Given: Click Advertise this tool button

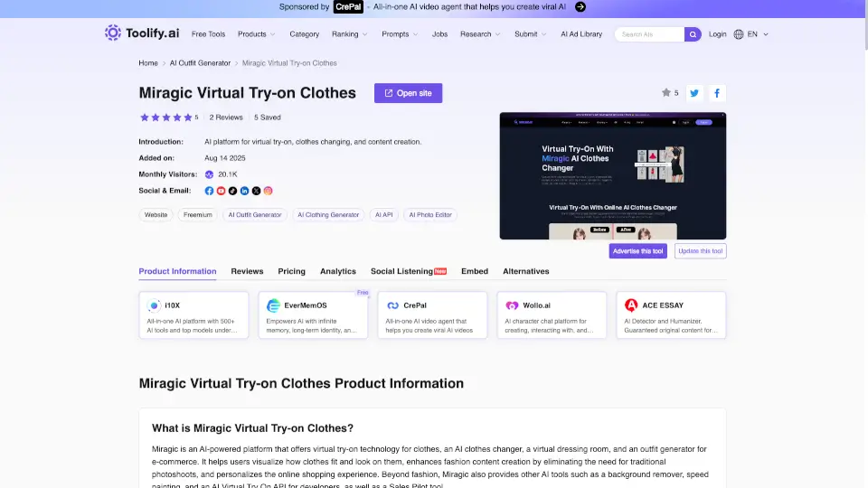Looking at the screenshot, I should (x=637, y=251).
